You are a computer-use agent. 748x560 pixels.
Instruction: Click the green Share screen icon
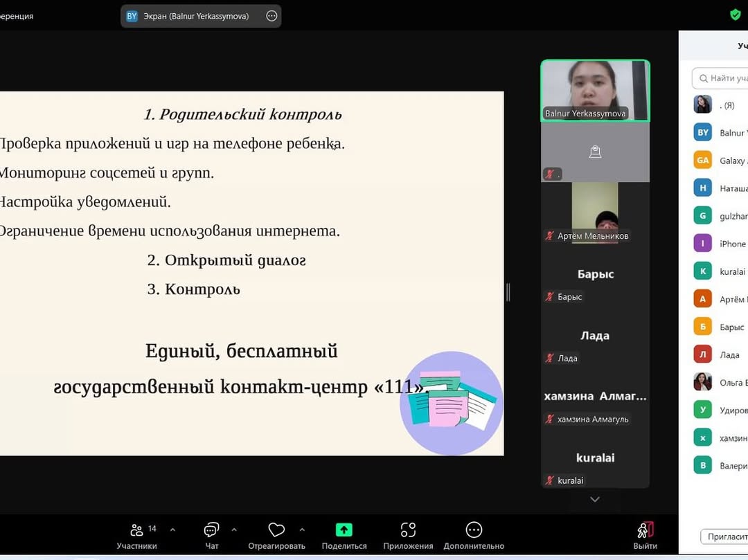[x=344, y=530]
